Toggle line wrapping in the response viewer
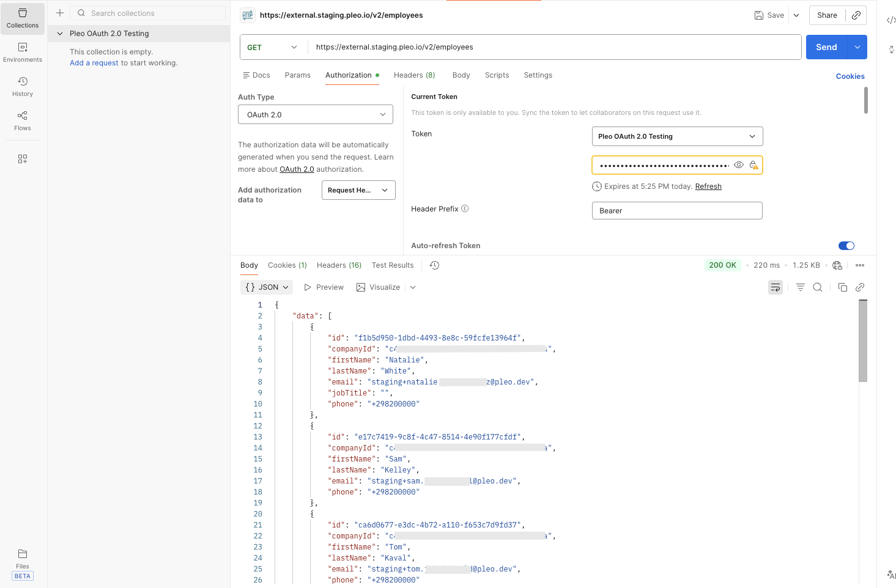The height and width of the screenshot is (588, 896). point(776,287)
